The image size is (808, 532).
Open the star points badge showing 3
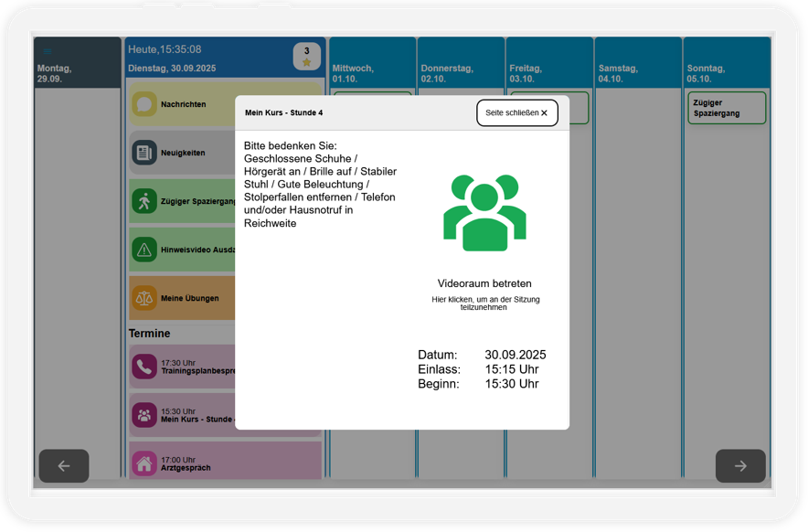click(306, 56)
